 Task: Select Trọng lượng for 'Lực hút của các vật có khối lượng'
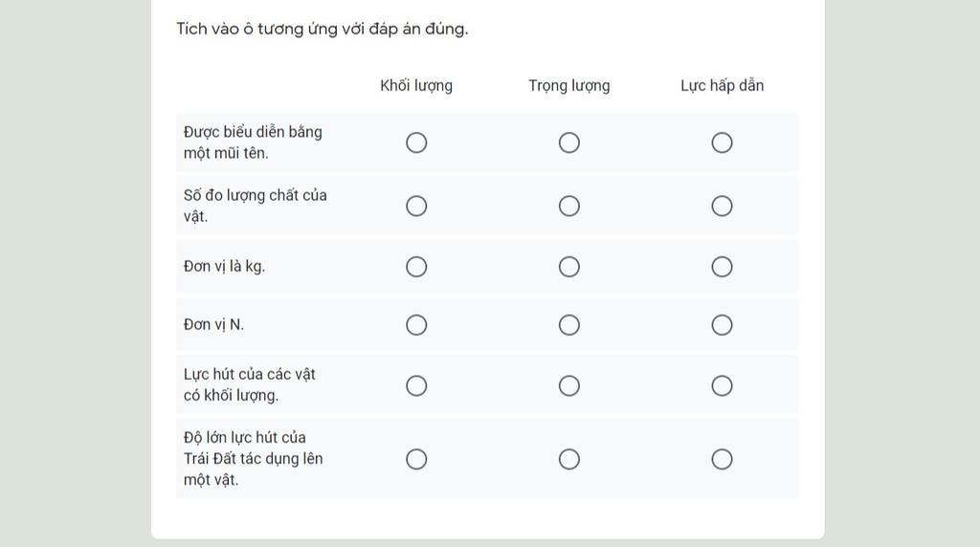[568, 386]
